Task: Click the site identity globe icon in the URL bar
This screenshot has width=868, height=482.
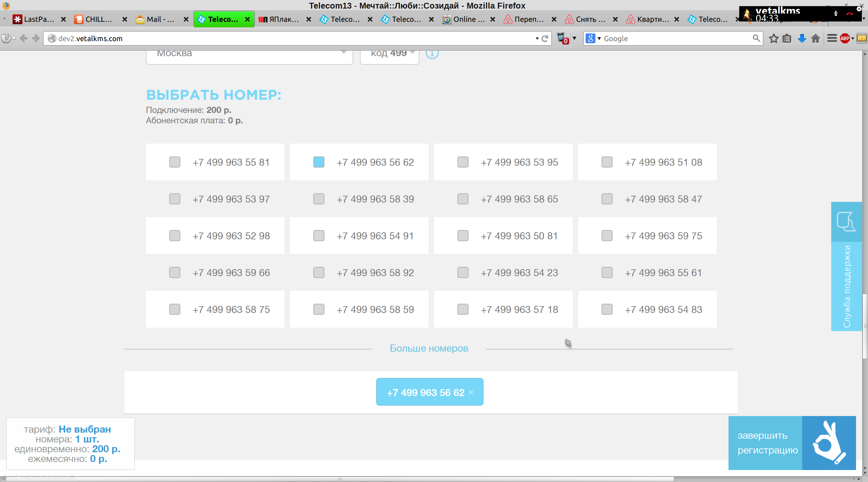Action: click(52, 38)
